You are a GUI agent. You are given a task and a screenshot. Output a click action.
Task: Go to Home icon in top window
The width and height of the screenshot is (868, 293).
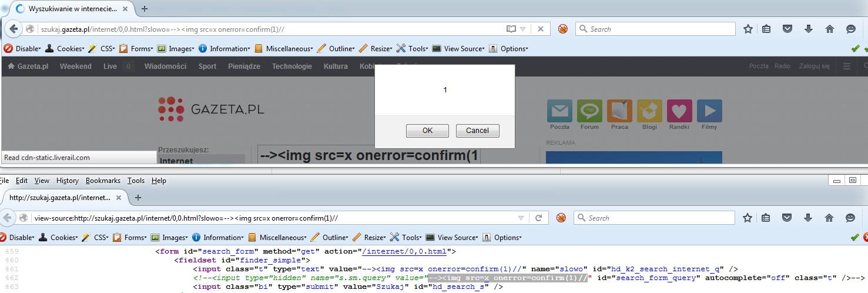point(830,29)
